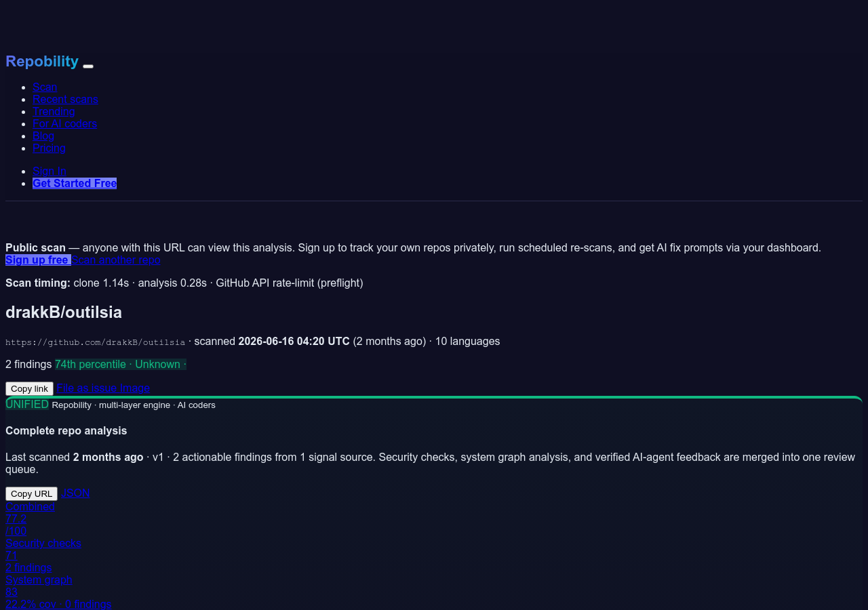Click the Copy URL button
The width and height of the screenshot is (868, 610).
click(31, 493)
